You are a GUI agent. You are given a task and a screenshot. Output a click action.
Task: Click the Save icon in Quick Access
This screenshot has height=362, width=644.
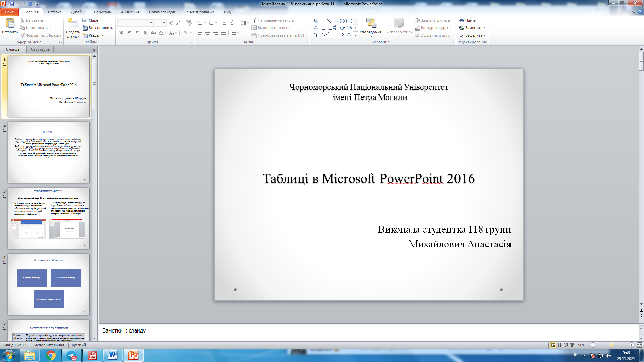[12, 4]
